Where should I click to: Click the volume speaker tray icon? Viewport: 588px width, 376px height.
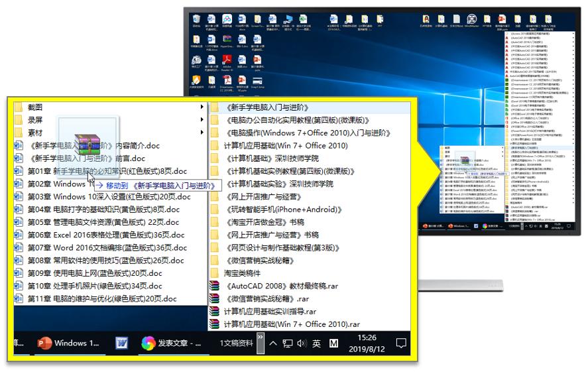coord(302,343)
